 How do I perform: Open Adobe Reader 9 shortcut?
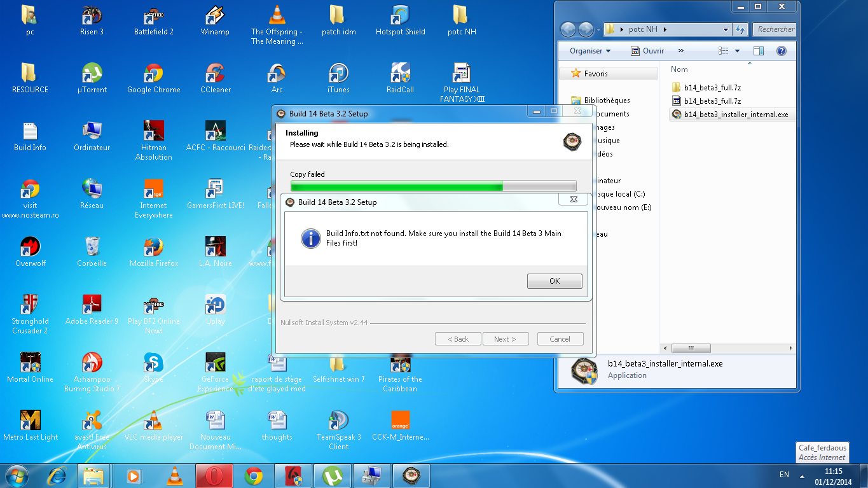pos(92,310)
